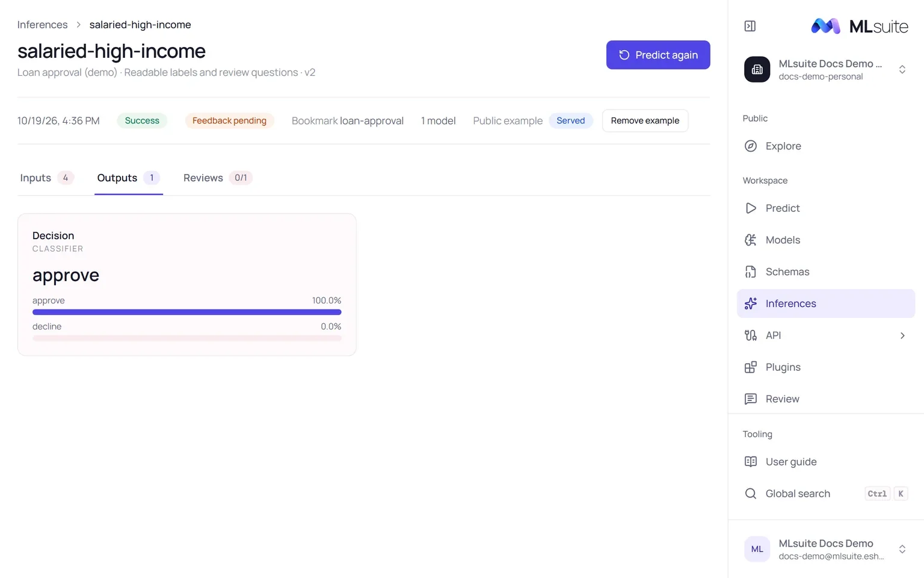The height and width of the screenshot is (578, 924).
Task: Click the salaried-high-income page heading
Action: [111, 51]
